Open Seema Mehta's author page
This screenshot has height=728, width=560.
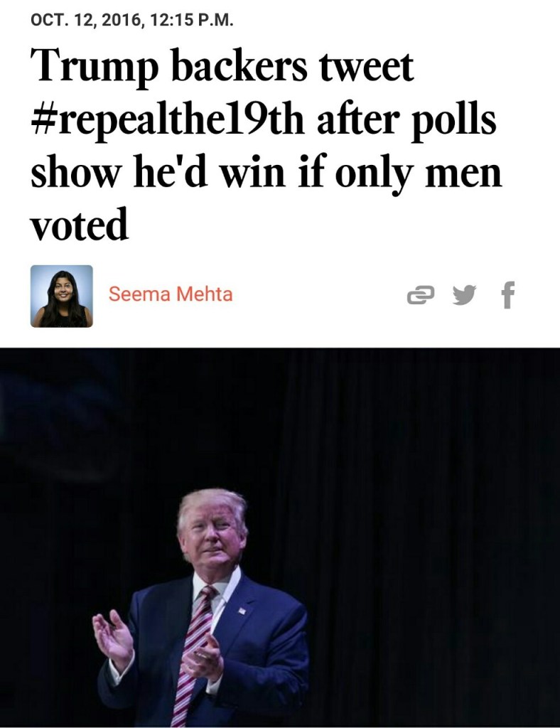pyautogui.click(x=171, y=294)
